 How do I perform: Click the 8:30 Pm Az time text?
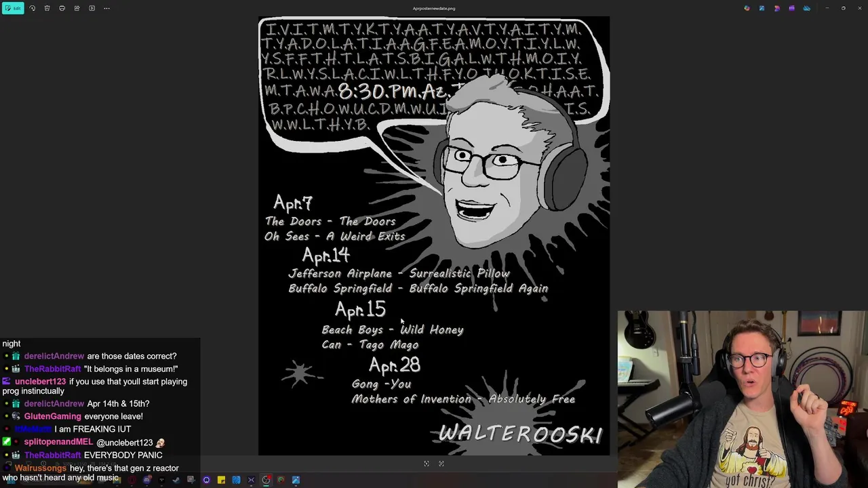[392, 91]
